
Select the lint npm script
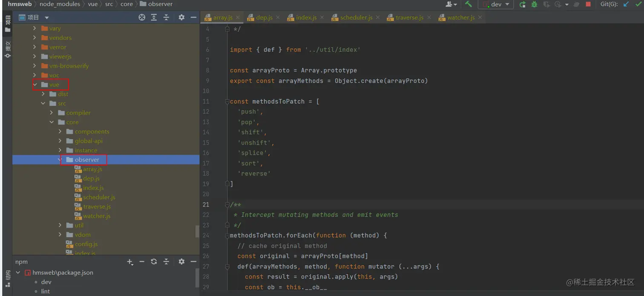46,291
